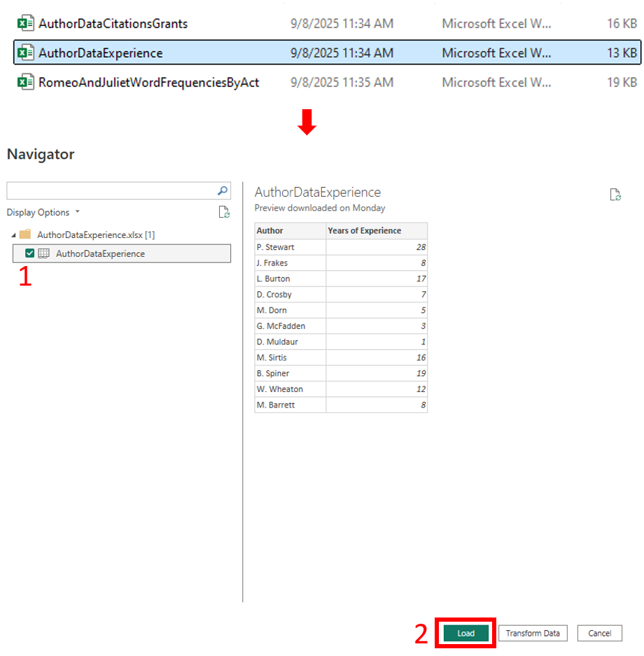The width and height of the screenshot is (644, 656).
Task: Click the B. Spiner cell
Action: (x=290, y=373)
